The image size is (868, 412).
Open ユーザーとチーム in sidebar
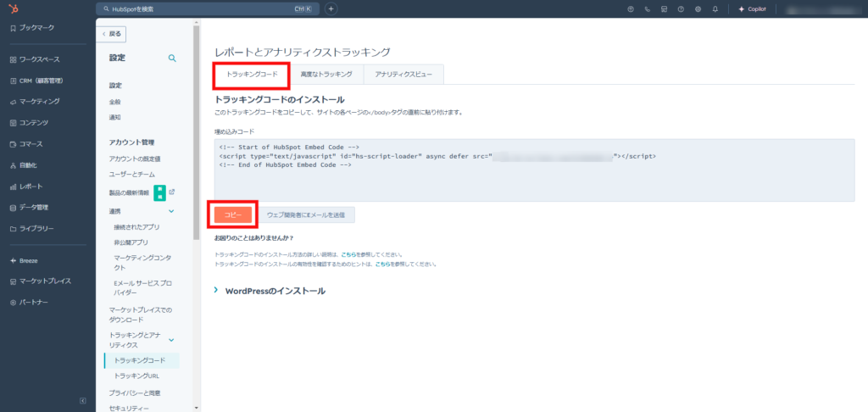[x=131, y=175]
